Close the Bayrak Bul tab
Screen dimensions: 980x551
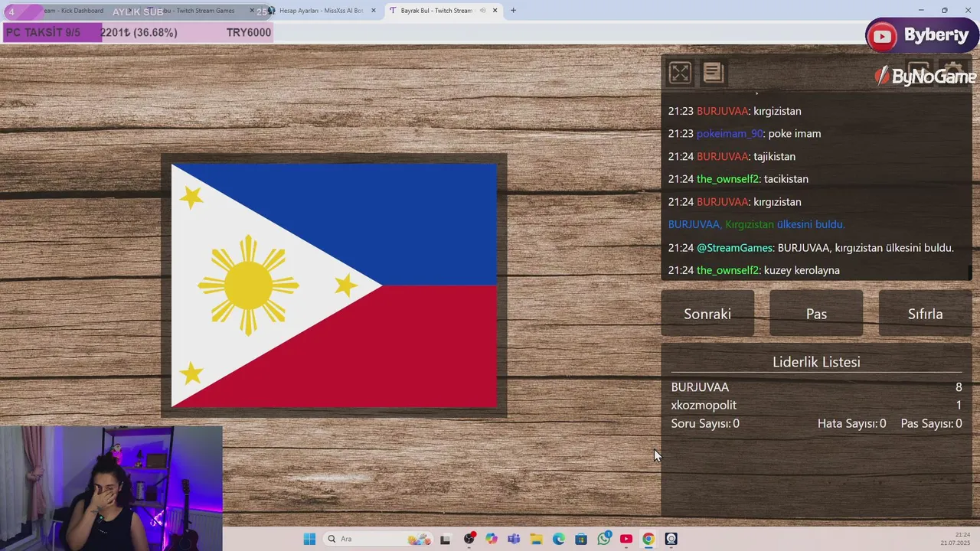tap(495, 11)
